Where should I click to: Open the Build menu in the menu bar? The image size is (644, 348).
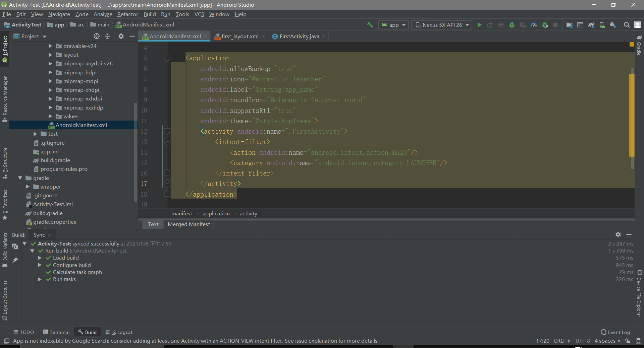[x=150, y=14]
